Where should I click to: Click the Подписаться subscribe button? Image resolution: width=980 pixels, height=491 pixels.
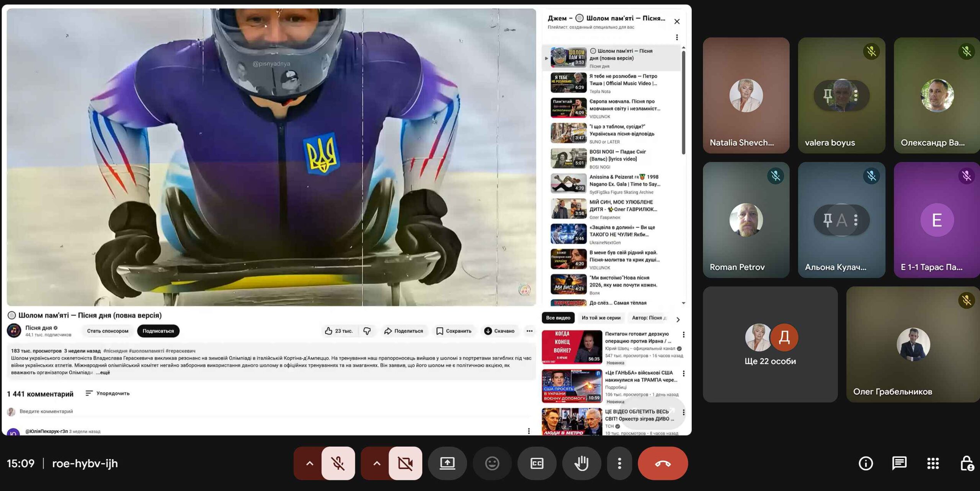tap(158, 331)
